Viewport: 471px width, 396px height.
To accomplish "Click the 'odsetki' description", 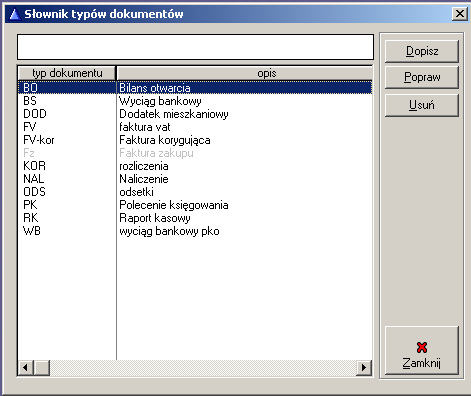I will (x=136, y=192).
